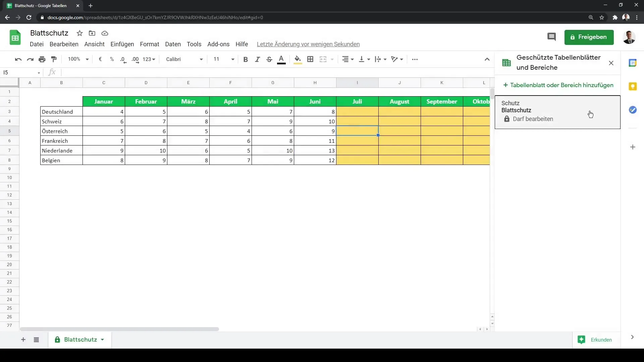
Task: Open the Daten menu
Action: pyautogui.click(x=172, y=44)
